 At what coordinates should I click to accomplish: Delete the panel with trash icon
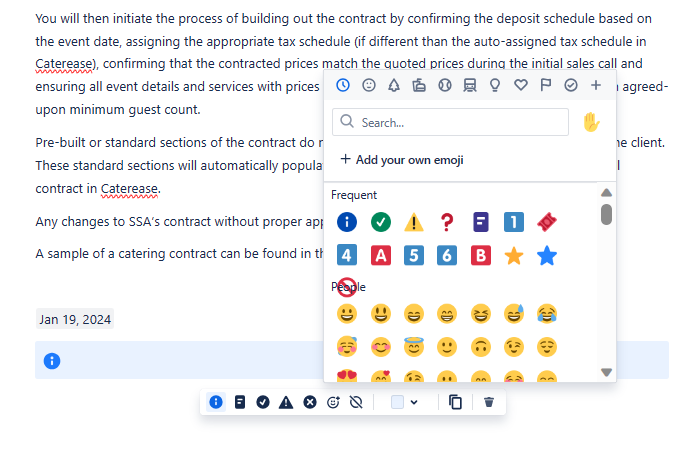click(489, 402)
